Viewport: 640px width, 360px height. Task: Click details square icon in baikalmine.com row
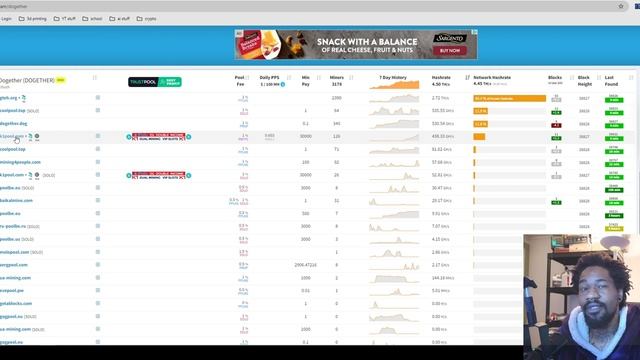click(98, 200)
